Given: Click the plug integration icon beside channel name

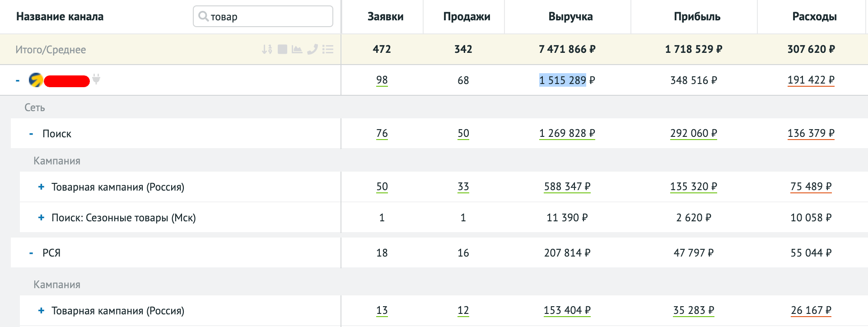Looking at the screenshot, I should 96,79.
